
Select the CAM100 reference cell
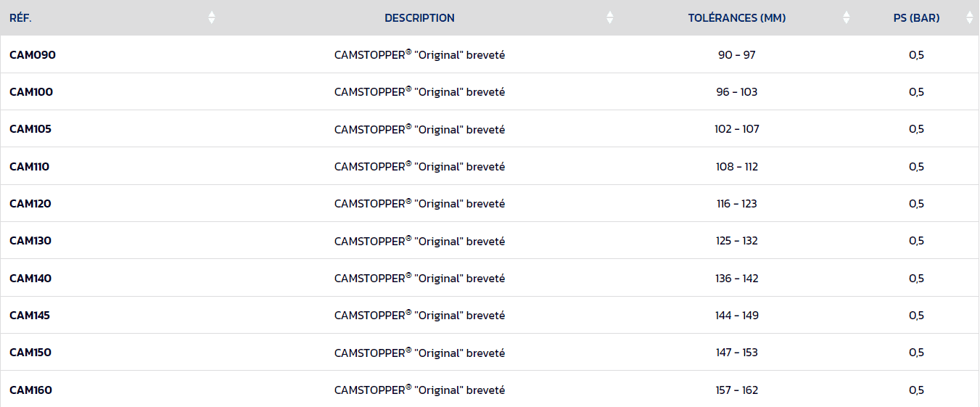(31, 92)
